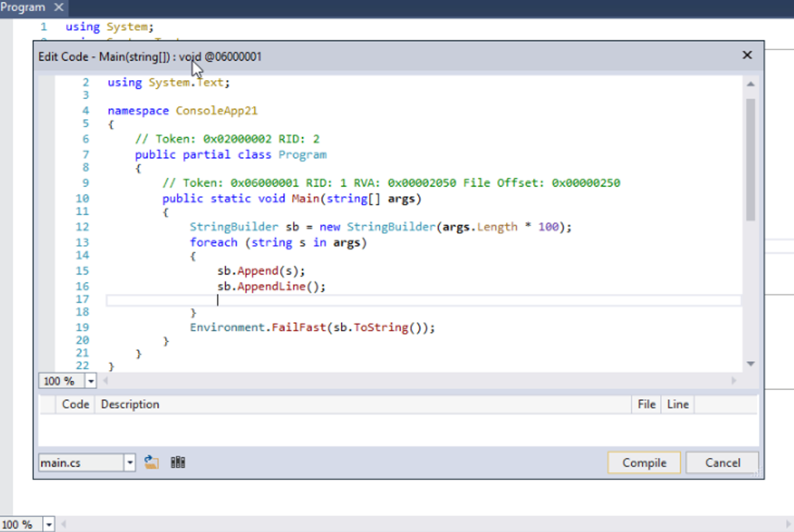Click the editor scroll-down arrow

(750, 364)
